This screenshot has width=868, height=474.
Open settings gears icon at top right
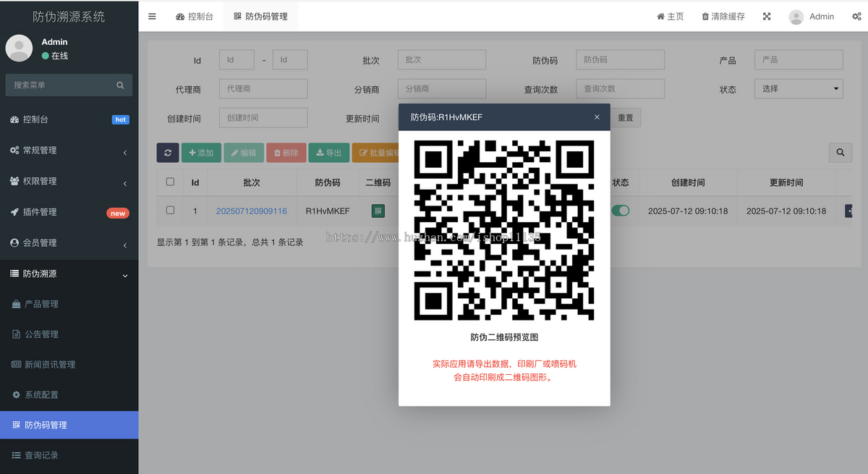(x=856, y=17)
